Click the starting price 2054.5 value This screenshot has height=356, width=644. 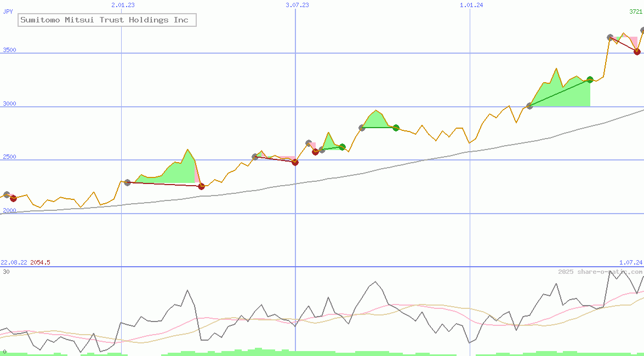(x=40, y=262)
